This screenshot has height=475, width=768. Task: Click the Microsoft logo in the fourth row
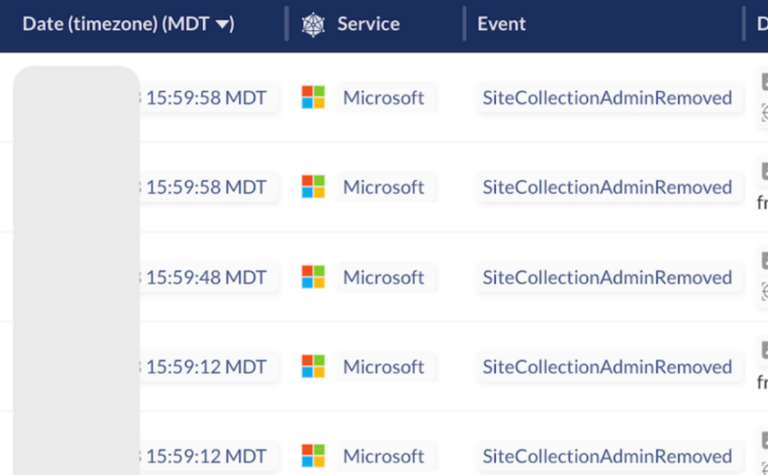[x=313, y=367]
